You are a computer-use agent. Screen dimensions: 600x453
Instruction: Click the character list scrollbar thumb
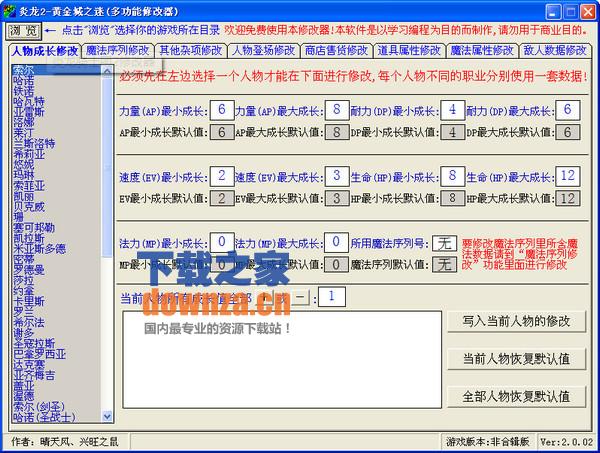coord(108,166)
